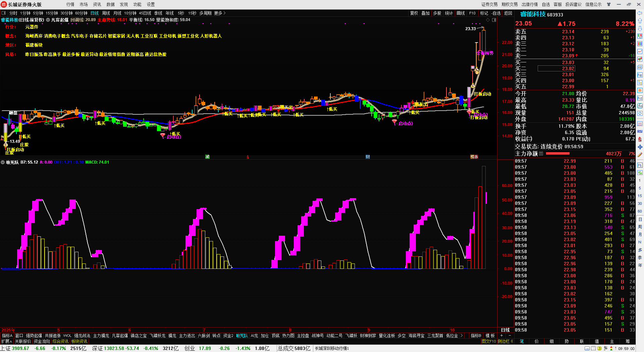Viewport: 644px width, 352px height.
Task: Toggle 复权 price adjustment
Action: (x=414, y=13)
